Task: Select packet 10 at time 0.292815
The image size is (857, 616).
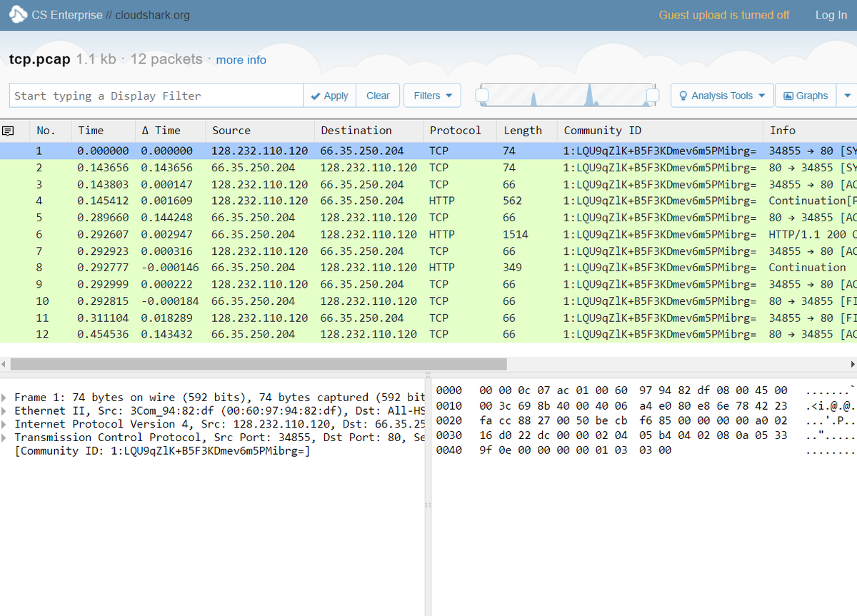Action: pyautogui.click(x=428, y=301)
